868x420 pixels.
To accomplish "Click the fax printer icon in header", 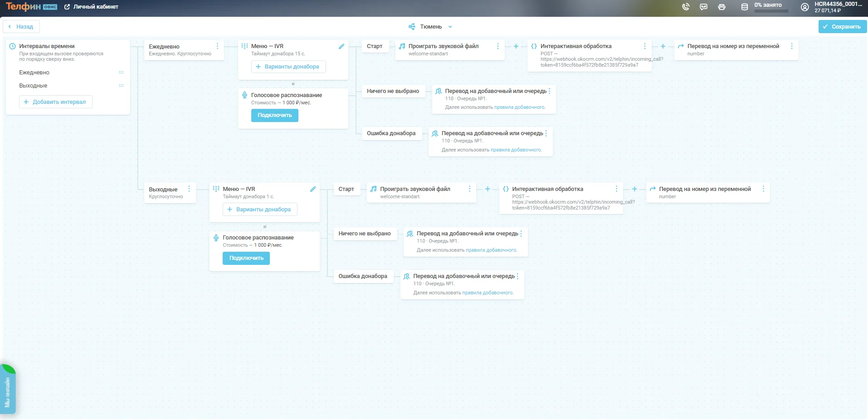I will click(722, 7).
